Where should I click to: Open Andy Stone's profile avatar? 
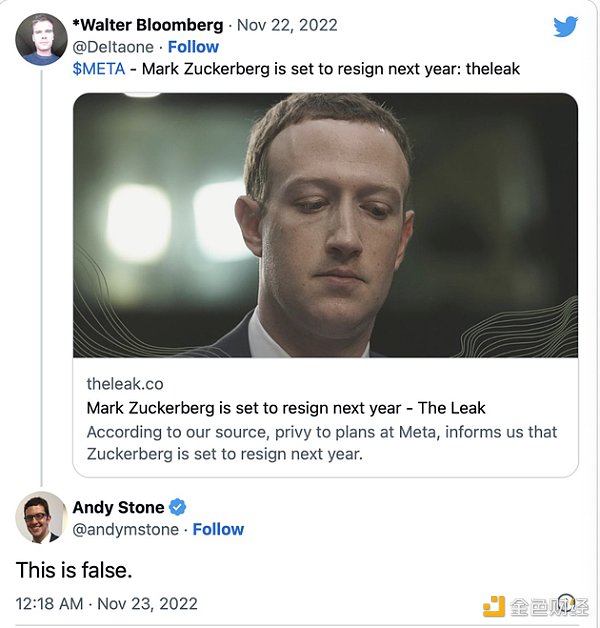41,518
